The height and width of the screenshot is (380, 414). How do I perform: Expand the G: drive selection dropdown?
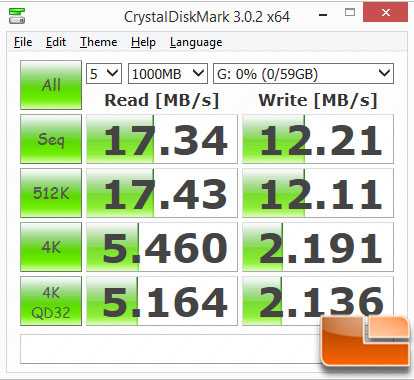(303, 74)
